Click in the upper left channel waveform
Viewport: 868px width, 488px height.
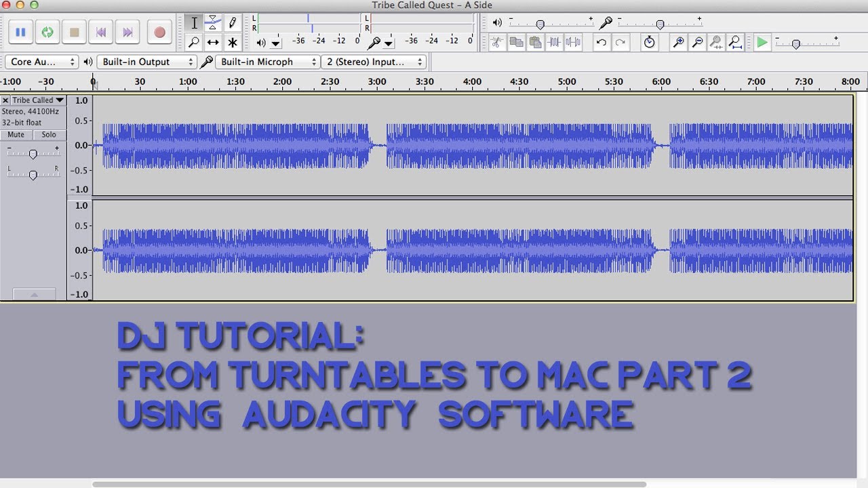pyautogui.click(x=473, y=145)
